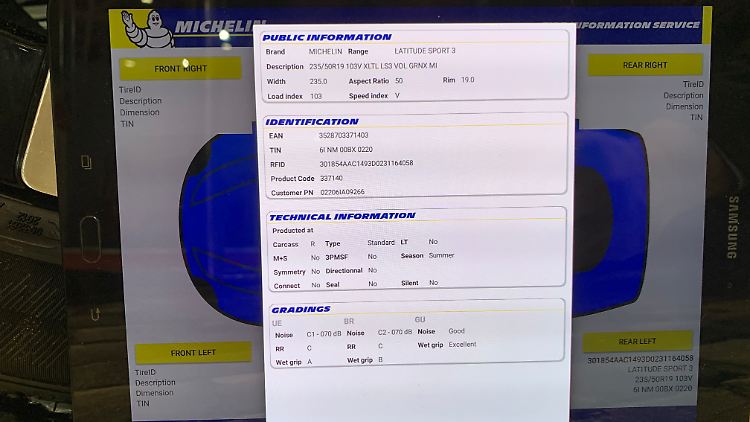
Task: Select the REAR LEFT tire button
Action: point(637,342)
